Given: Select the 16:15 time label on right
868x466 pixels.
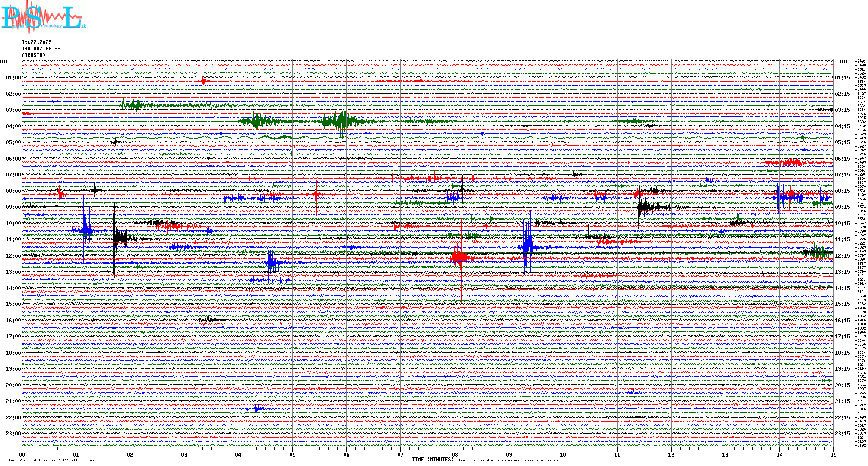Looking at the screenshot, I should pos(842,321).
